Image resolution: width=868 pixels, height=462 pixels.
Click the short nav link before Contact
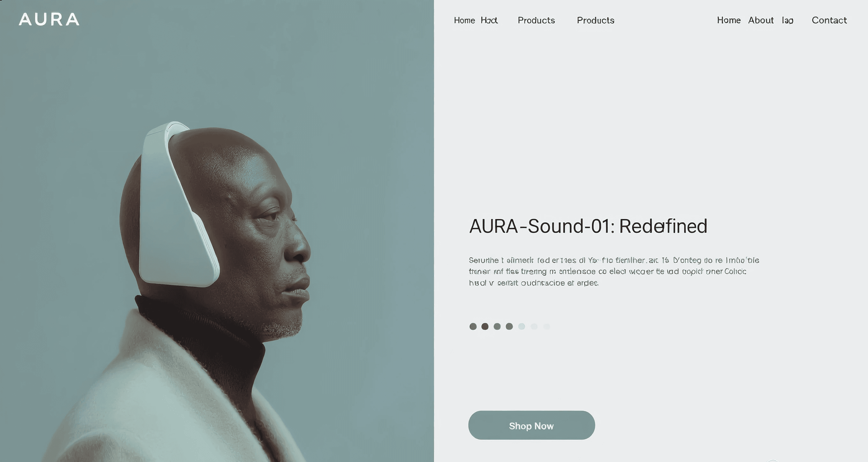click(788, 20)
